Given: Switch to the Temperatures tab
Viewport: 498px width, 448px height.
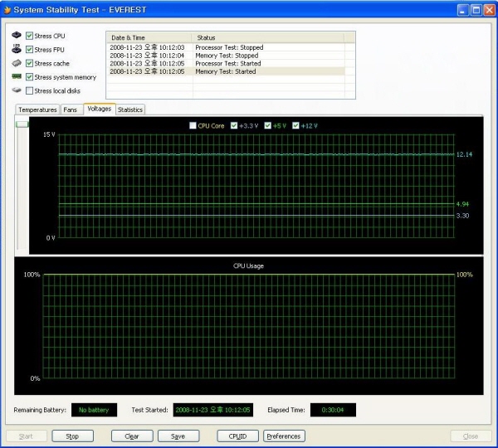Looking at the screenshot, I should pyautogui.click(x=37, y=110).
